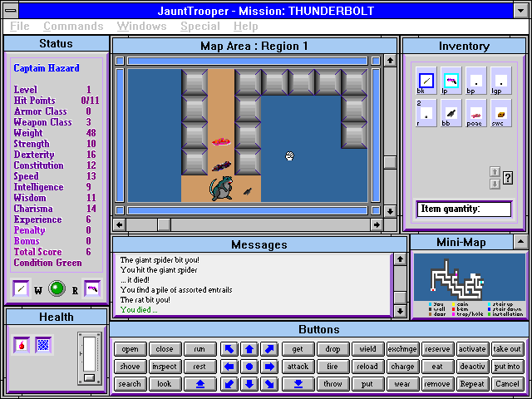Image resolution: width=532 pixels, height=399 pixels.
Task: Select the 'lgp' inventory item
Action: 501,81
